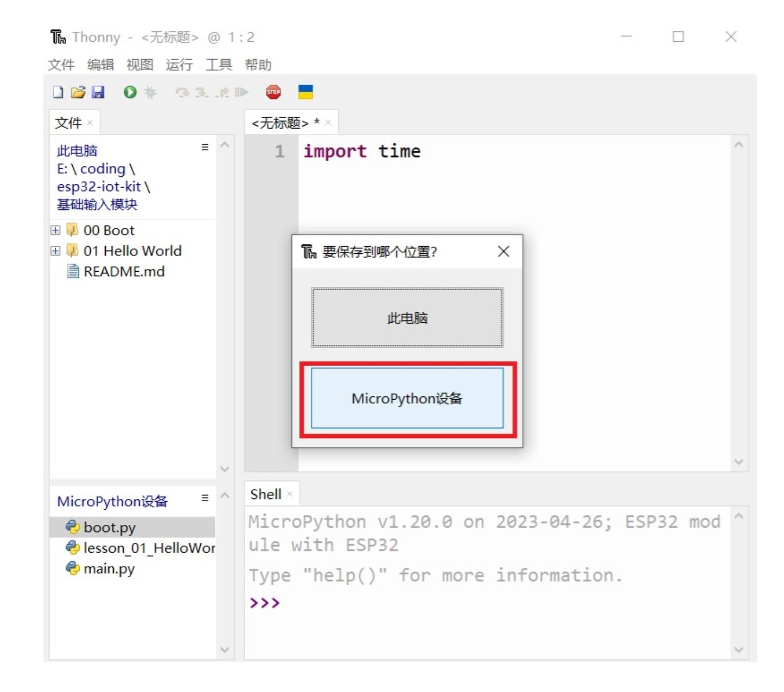Image resolution: width=784 pixels, height=692 pixels.
Task: Switch to the Shell tab
Action: [x=267, y=494]
